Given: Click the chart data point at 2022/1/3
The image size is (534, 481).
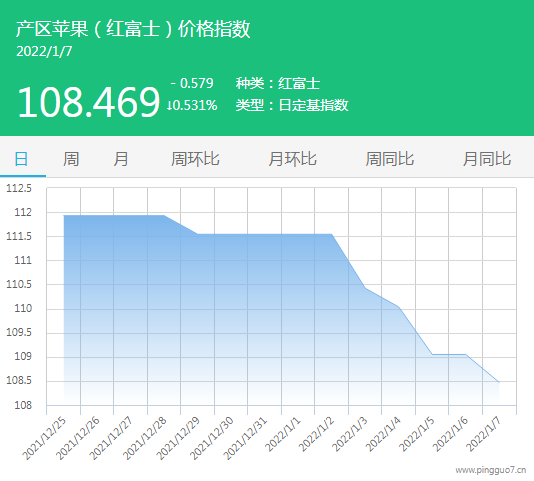Looking at the screenshot, I should 365,288.
